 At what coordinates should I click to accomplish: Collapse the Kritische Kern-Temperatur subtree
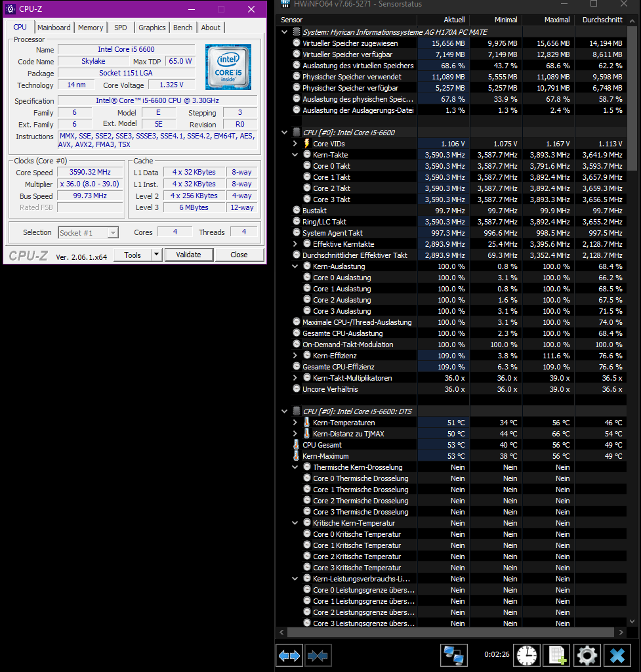[295, 523]
